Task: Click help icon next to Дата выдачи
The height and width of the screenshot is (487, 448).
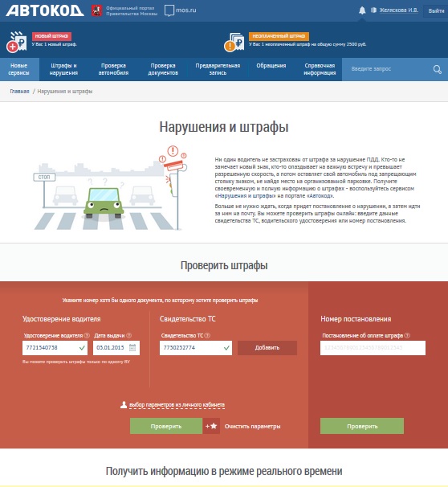Action: click(128, 335)
